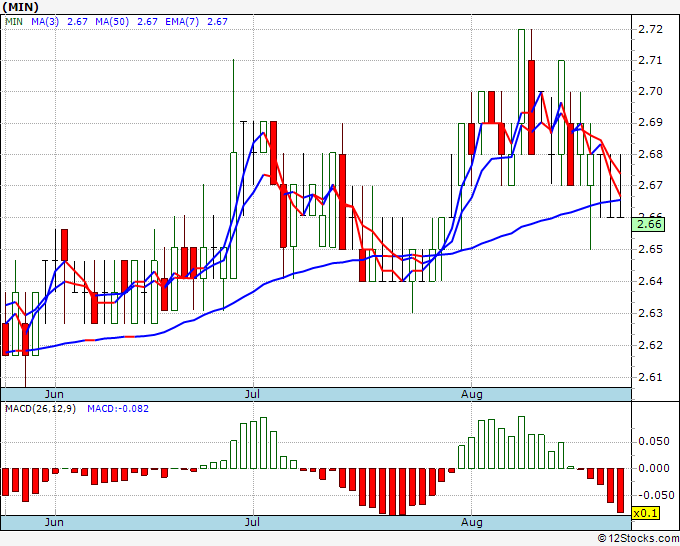Select the green 2.66 current price tag
The image size is (680, 546).
tap(648, 225)
